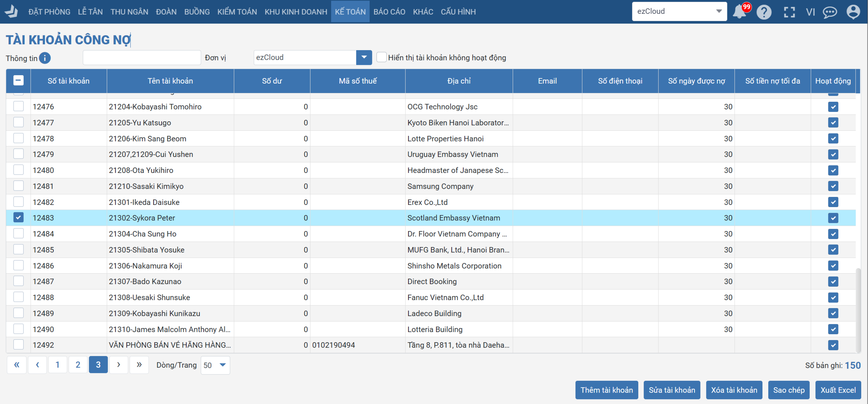Select row checkbox for account 12476

tap(19, 106)
